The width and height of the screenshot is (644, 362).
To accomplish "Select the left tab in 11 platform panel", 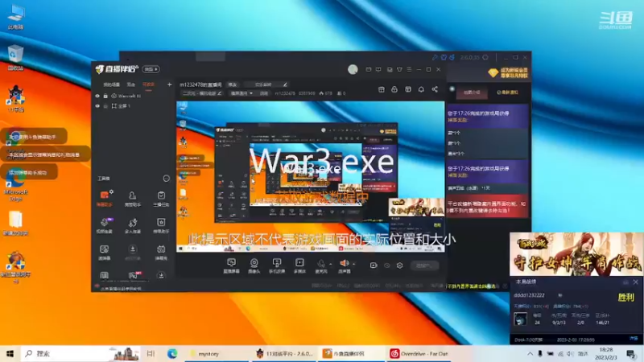I will pyautogui.click(x=472, y=93).
